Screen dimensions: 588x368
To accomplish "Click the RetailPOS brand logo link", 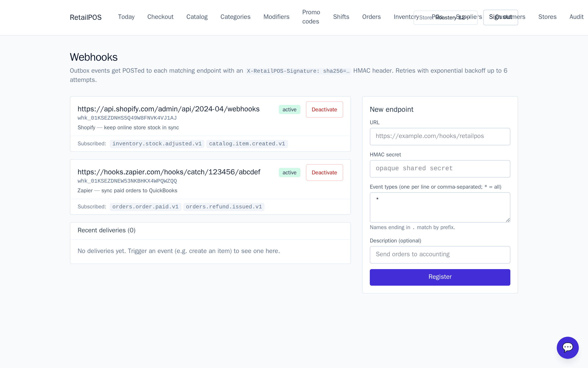I will 85,17.
